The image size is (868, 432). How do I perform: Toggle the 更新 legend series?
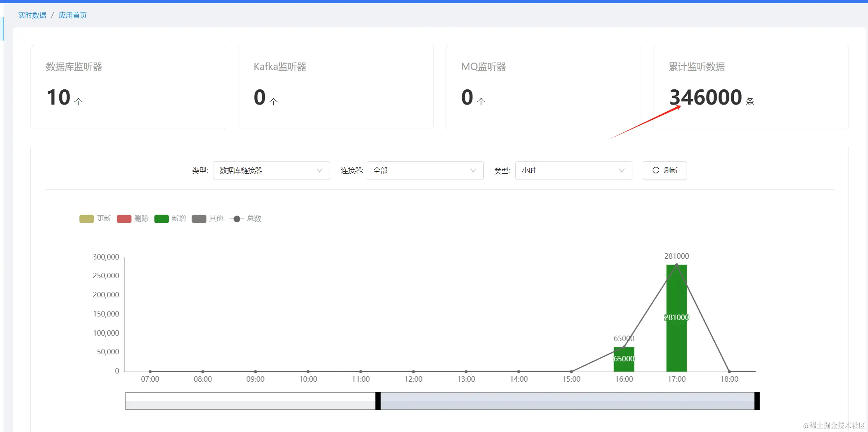87,219
